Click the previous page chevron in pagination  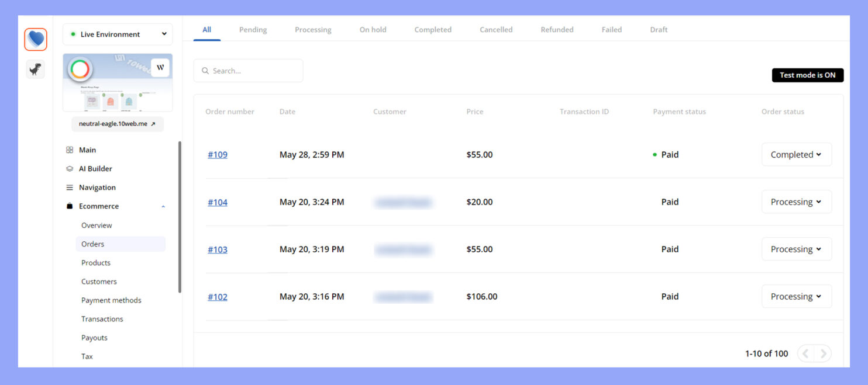(805, 353)
